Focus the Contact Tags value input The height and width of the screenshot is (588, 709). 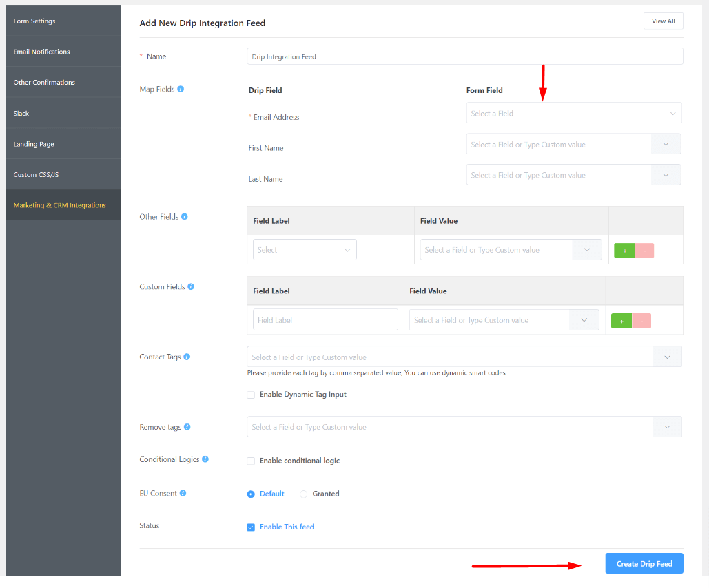click(x=450, y=357)
